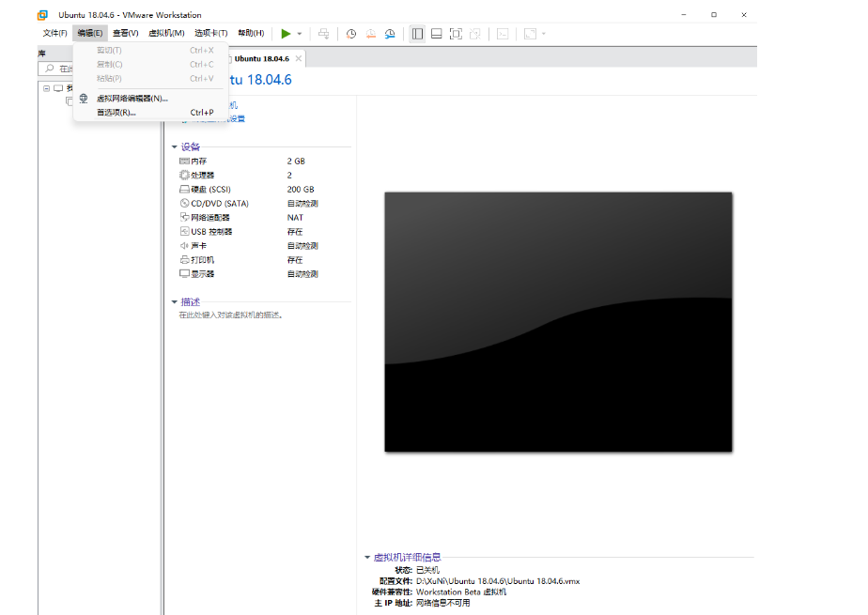Click the console view toolbar icon

503,34
